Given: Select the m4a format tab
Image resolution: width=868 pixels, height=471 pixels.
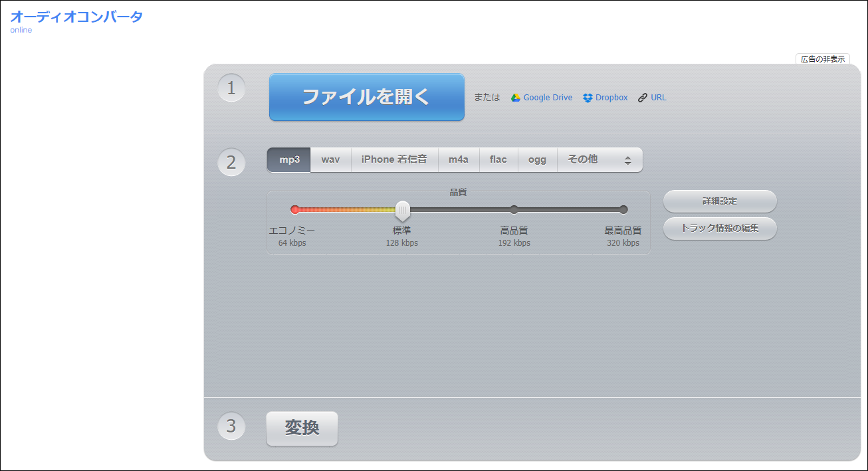Looking at the screenshot, I should pos(459,159).
